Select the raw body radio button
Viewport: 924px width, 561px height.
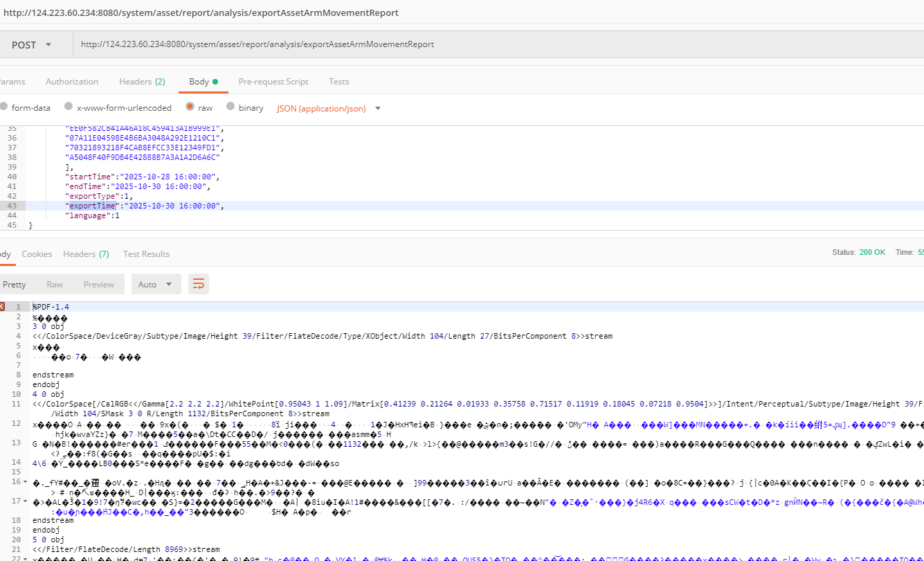click(x=190, y=108)
